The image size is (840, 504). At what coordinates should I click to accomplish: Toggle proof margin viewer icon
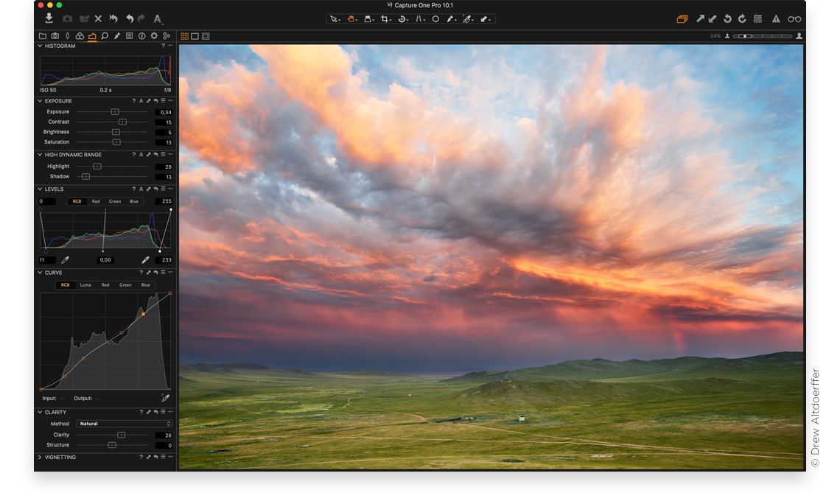click(206, 36)
